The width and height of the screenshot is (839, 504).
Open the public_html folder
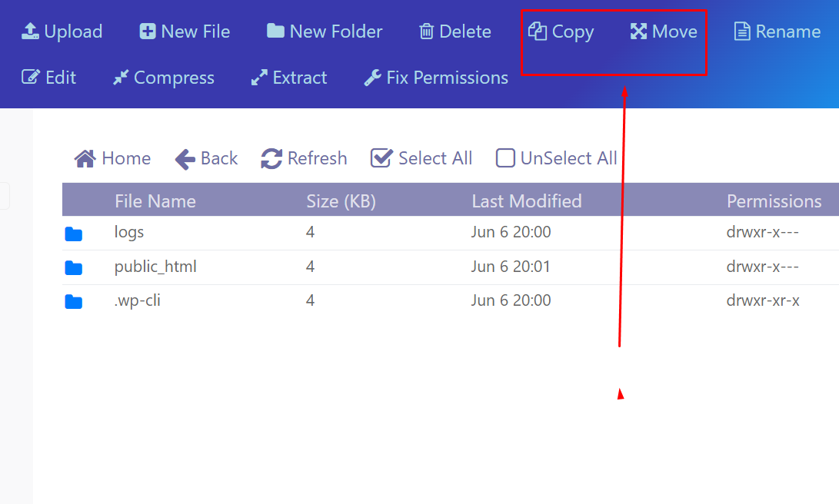click(155, 267)
